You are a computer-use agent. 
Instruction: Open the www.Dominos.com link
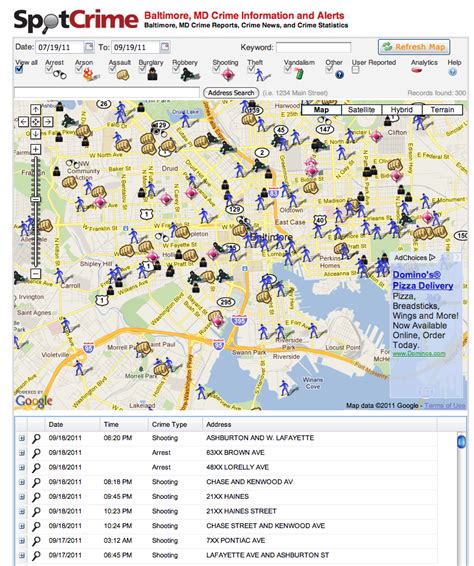(x=419, y=353)
